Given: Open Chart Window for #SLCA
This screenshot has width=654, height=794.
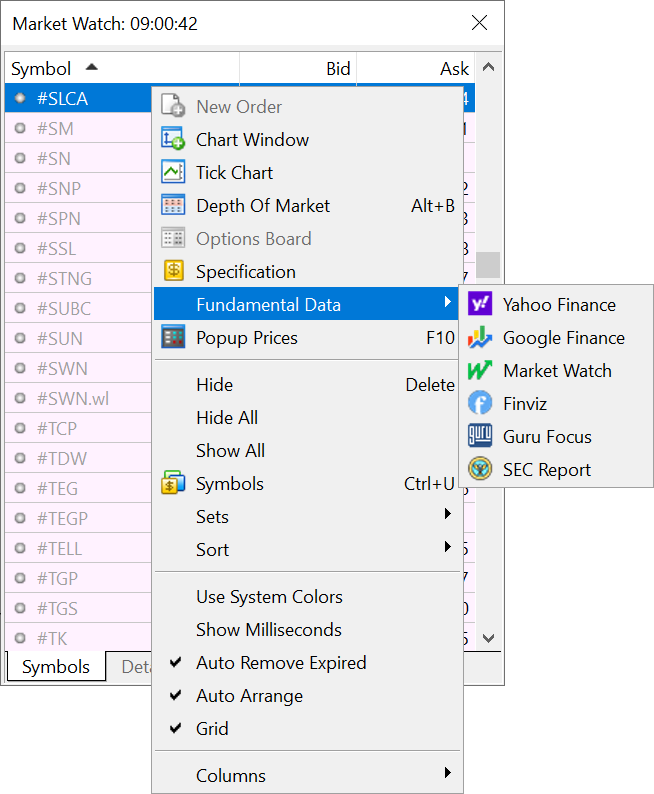Looking at the screenshot, I should [252, 140].
